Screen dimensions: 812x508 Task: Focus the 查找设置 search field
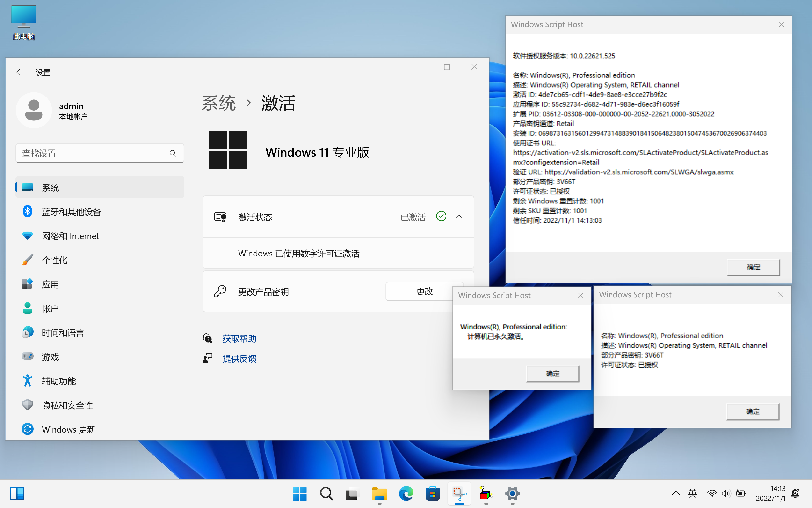[x=100, y=154]
